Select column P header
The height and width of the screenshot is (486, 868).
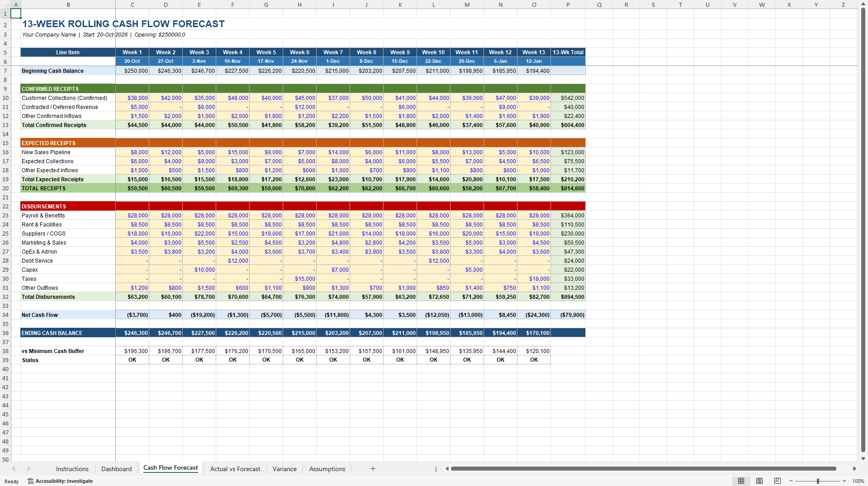tap(568, 5)
